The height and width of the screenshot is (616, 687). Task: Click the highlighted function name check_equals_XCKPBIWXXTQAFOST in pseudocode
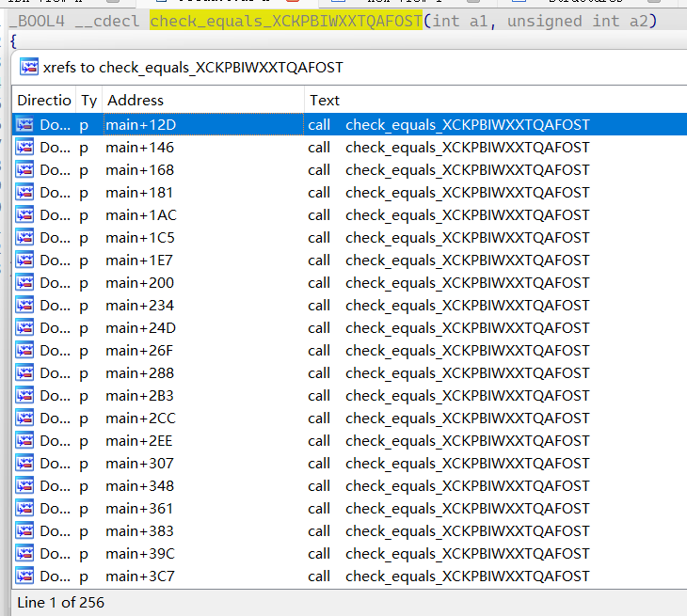coord(286,21)
